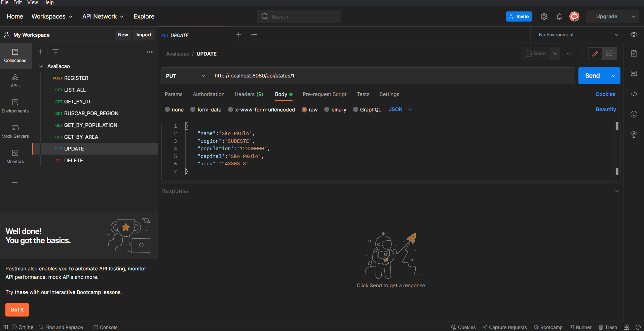Select the Monitors sidebar icon
644x331 pixels.
[x=15, y=156]
